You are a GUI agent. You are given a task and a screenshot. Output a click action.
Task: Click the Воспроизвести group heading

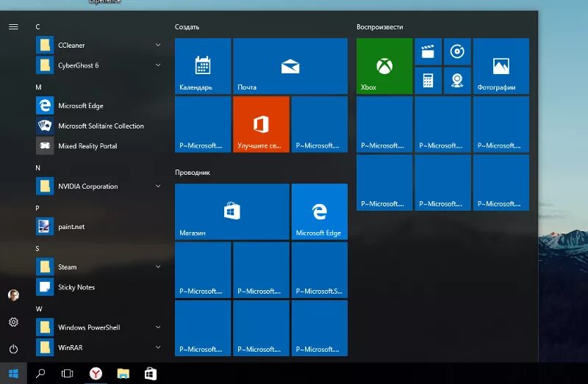coord(379,27)
